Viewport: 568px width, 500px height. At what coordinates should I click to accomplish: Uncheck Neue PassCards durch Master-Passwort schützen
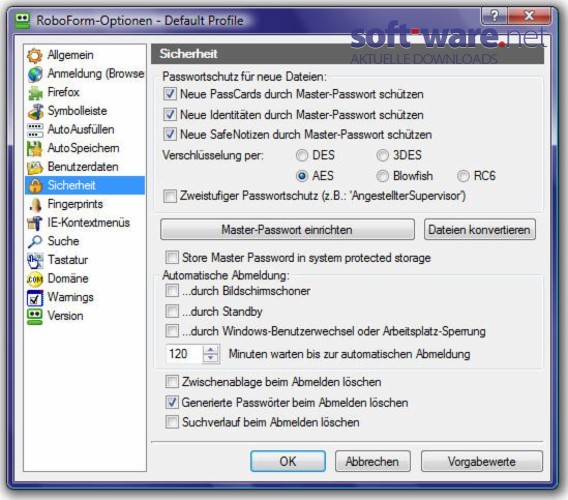[x=170, y=94]
